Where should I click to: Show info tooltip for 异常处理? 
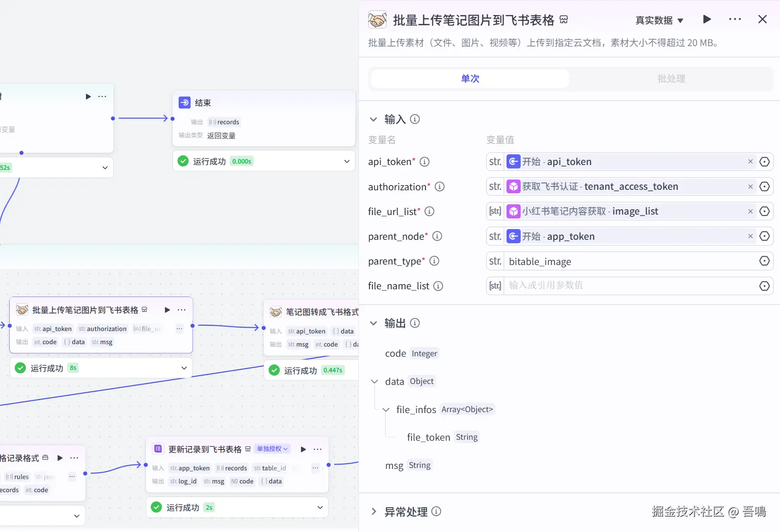436,512
